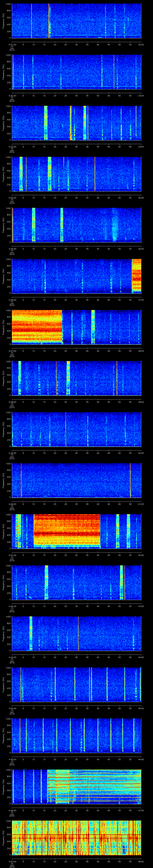Open the spectrogram panel starting at 4:39:00
The width and height of the screenshot is (153, 868).
[77, 429]
